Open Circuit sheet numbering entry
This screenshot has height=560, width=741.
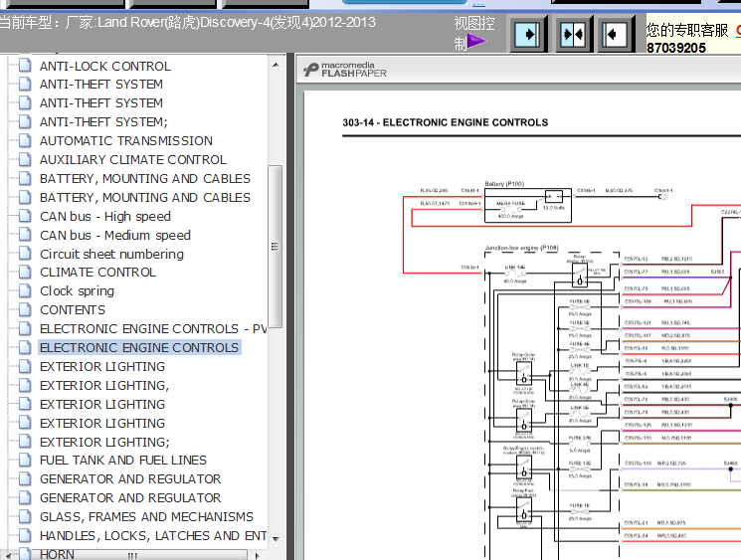click(111, 255)
